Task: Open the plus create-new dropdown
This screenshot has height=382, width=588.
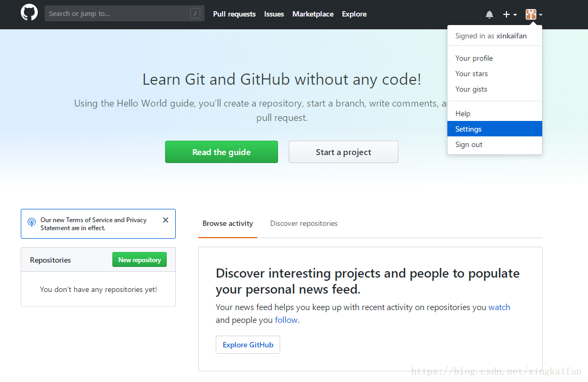Action: pos(510,14)
